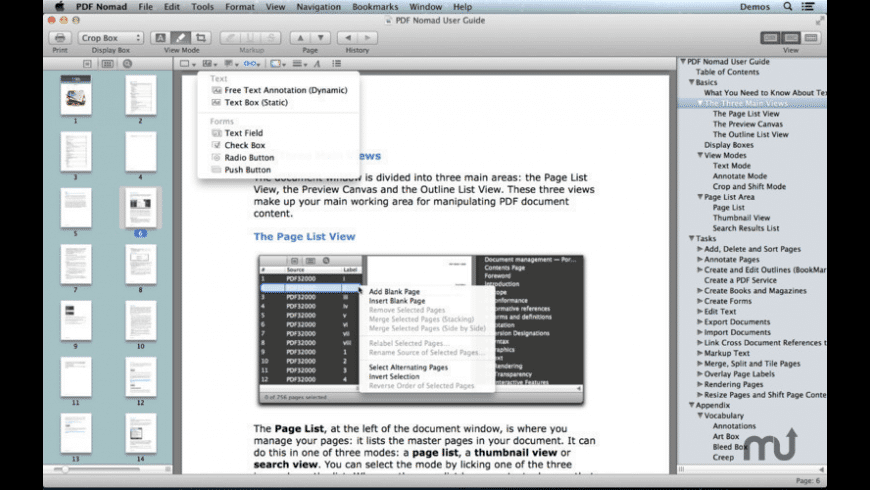Click the strikethrough markup icon
The image size is (870, 490).
[x=271, y=38]
